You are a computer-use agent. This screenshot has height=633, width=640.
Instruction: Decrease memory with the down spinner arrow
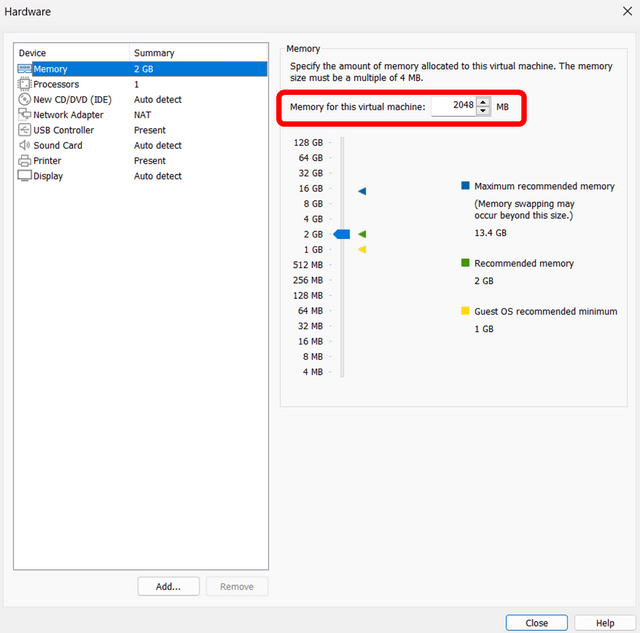tap(484, 111)
